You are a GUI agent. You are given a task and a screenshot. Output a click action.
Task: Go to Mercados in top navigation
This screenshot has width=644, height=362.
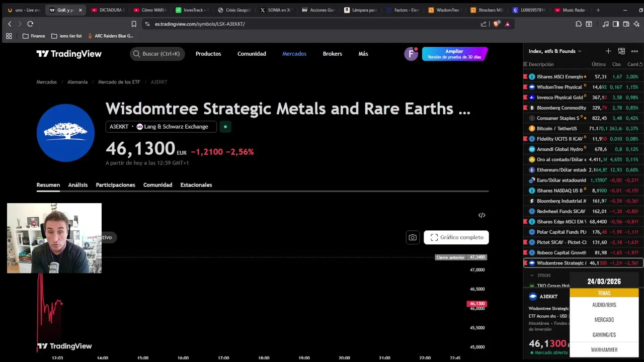294,54
